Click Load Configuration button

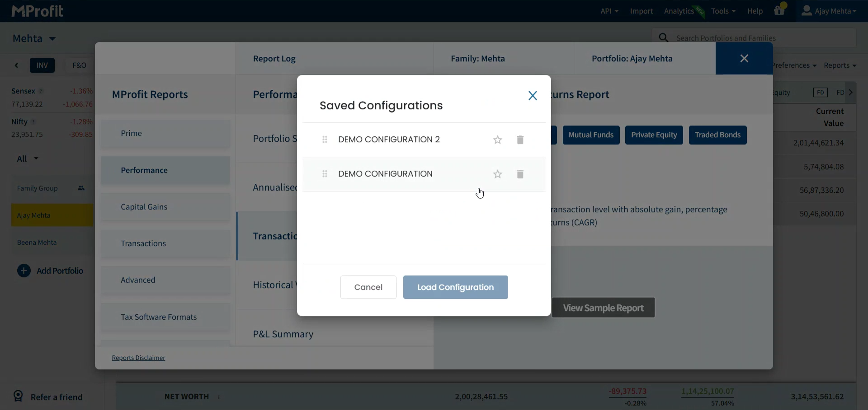click(456, 287)
